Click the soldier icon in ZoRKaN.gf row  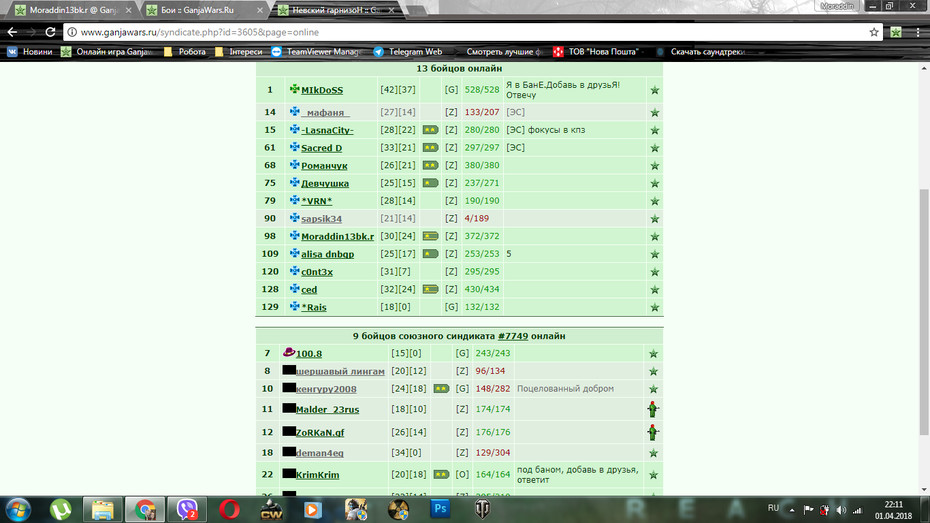click(x=652, y=432)
